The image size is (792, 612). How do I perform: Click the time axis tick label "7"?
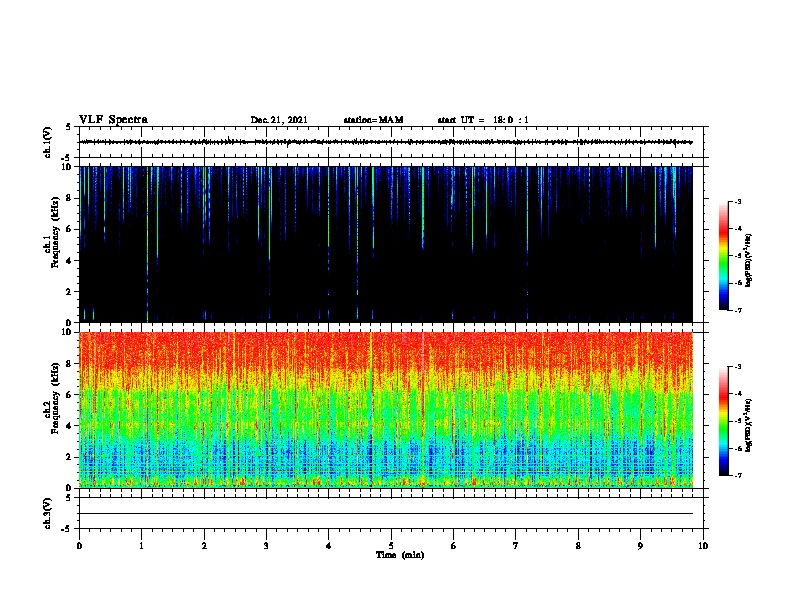[x=516, y=546]
